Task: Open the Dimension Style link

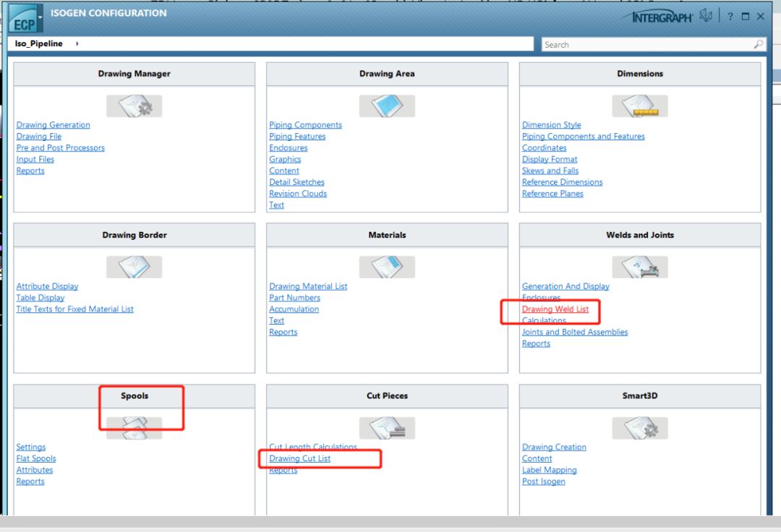Action: [x=551, y=125]
